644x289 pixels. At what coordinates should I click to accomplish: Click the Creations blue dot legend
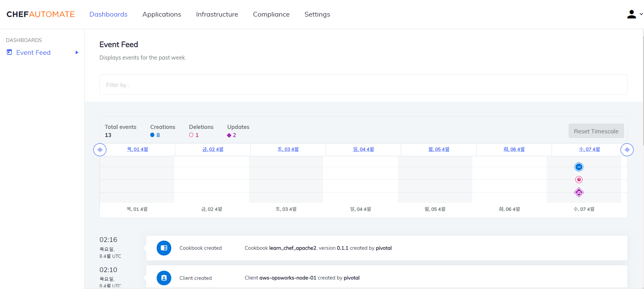(152, 135)
